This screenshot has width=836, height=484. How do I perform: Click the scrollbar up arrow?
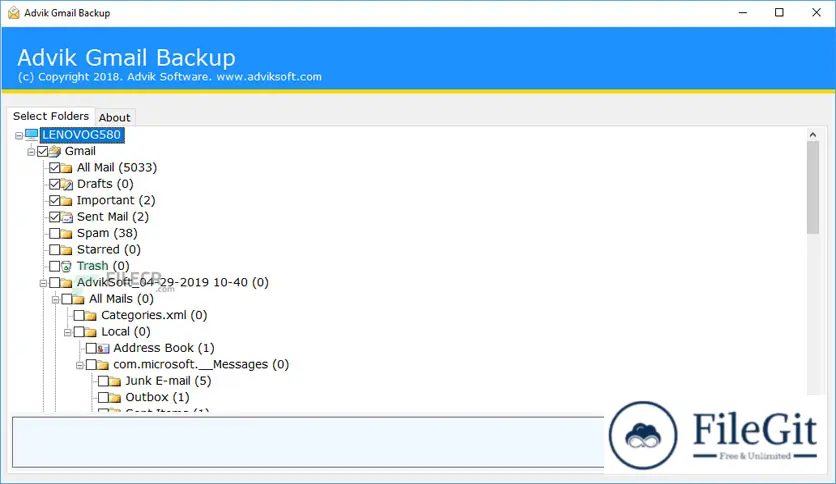pyautogui.click(x=813, y=135)
